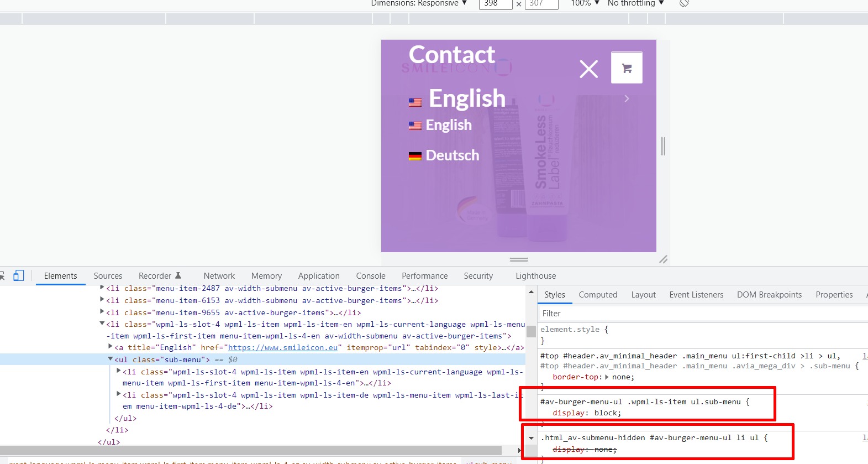
Task: Click the US flag beside large English
Action: click(415, 102)
